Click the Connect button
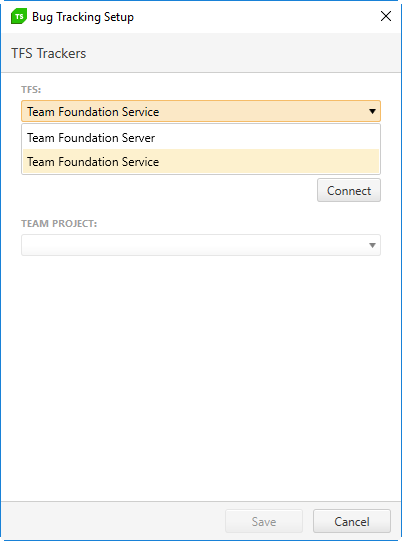This screenshot has width=402, height=541. (349, 190)
